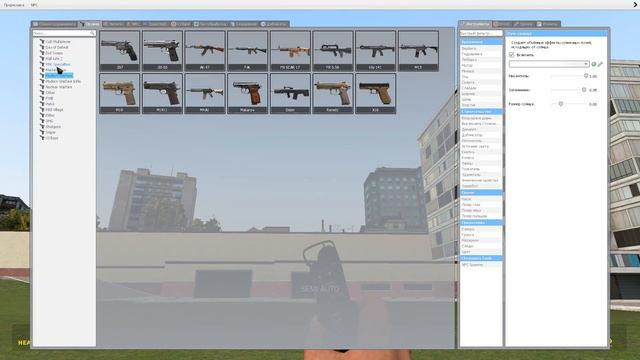Viewport: 640px width, 360px height.
Task: Collapse the Рендер tool category header
Action: coord(481,222)
